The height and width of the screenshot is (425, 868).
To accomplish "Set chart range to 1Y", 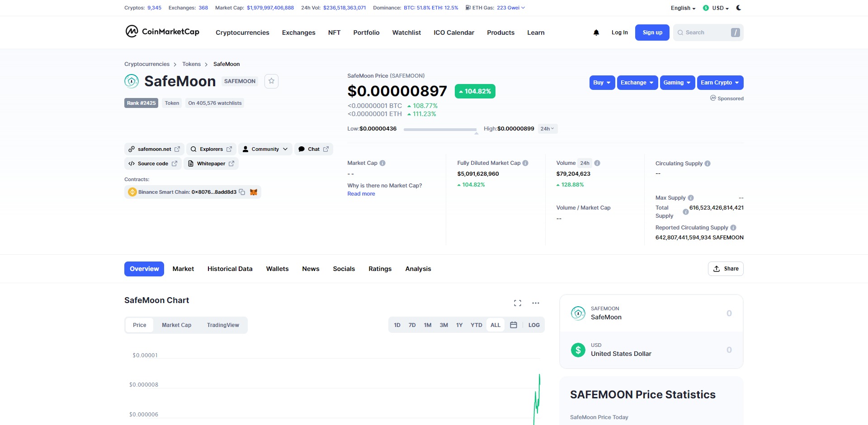I will point(459,325).
